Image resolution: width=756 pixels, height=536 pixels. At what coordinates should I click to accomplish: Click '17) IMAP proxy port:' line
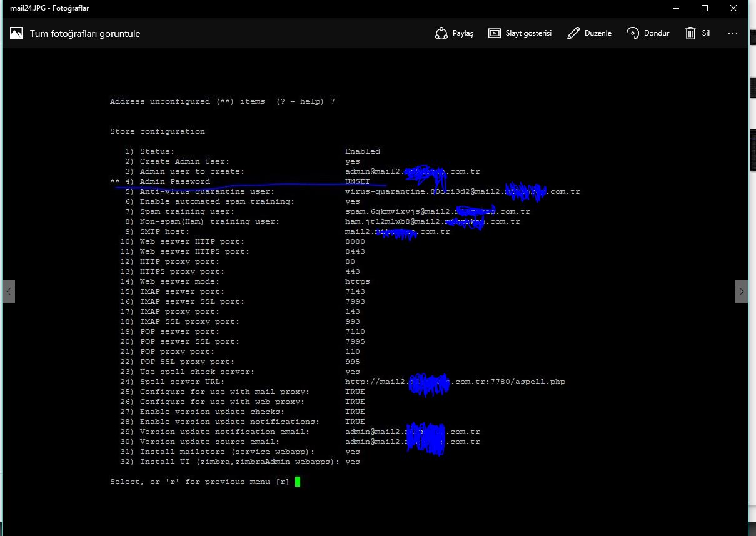pyautogui.click(x=170, y=311)
